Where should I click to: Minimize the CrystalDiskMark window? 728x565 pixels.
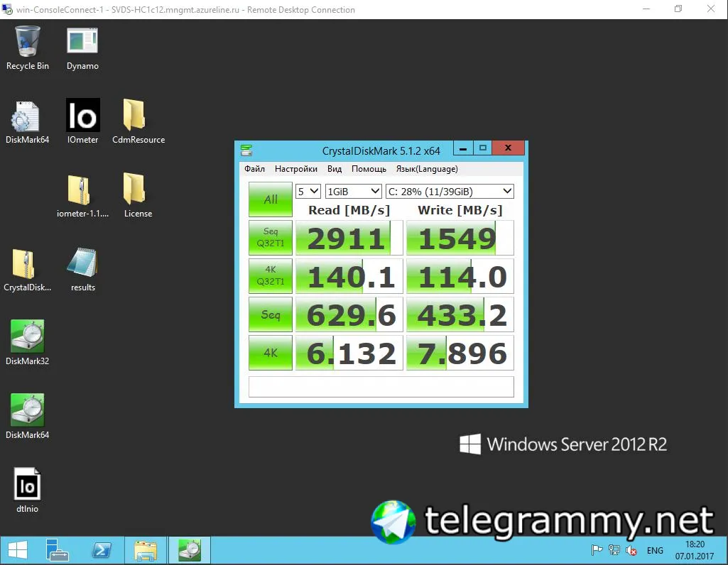coord(463,148)
